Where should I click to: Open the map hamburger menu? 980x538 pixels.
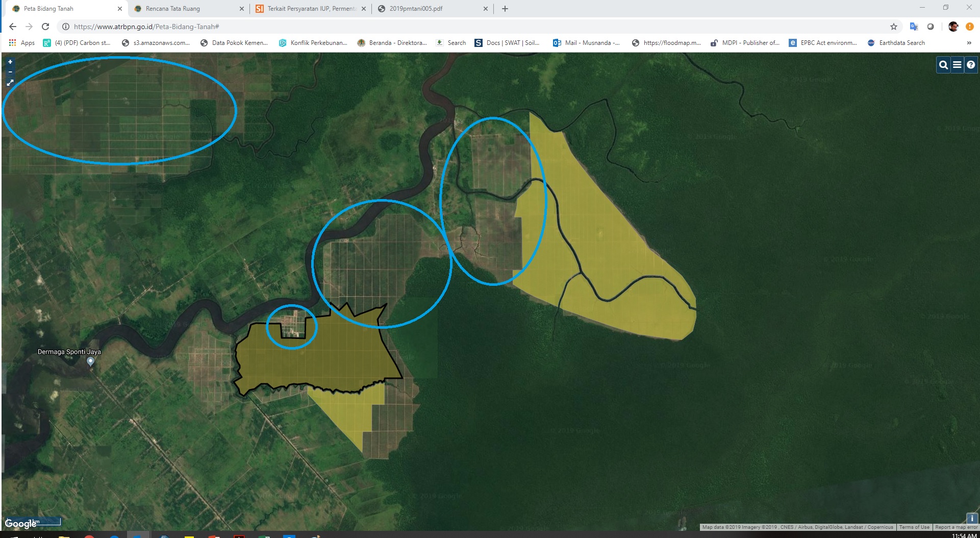957,65
